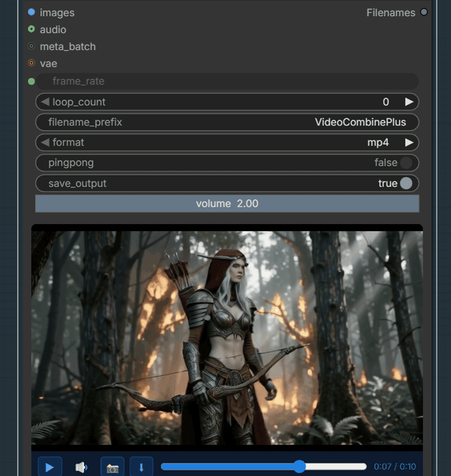Edit the filename_prefix VideoCombinePlus field
This screenshot has height=476, width=451.
point(227,122)
